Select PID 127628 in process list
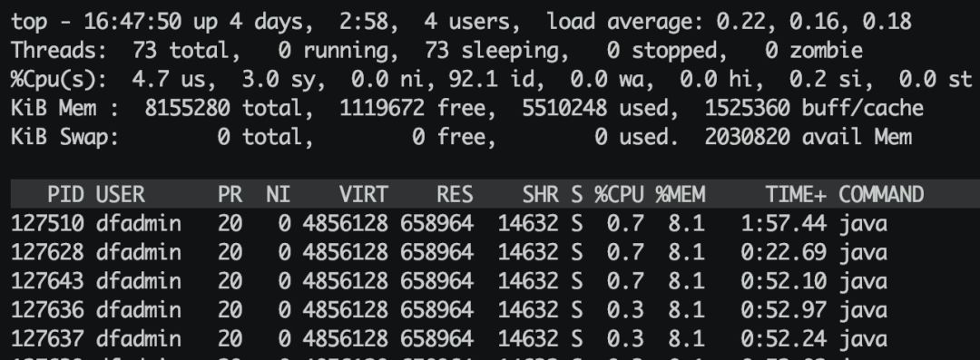The image size is (980, 360). (x=47, y=252)
